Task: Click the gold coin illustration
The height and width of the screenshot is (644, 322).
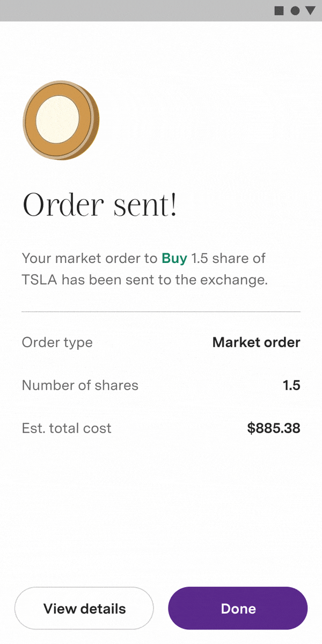Action: (61, 120)
